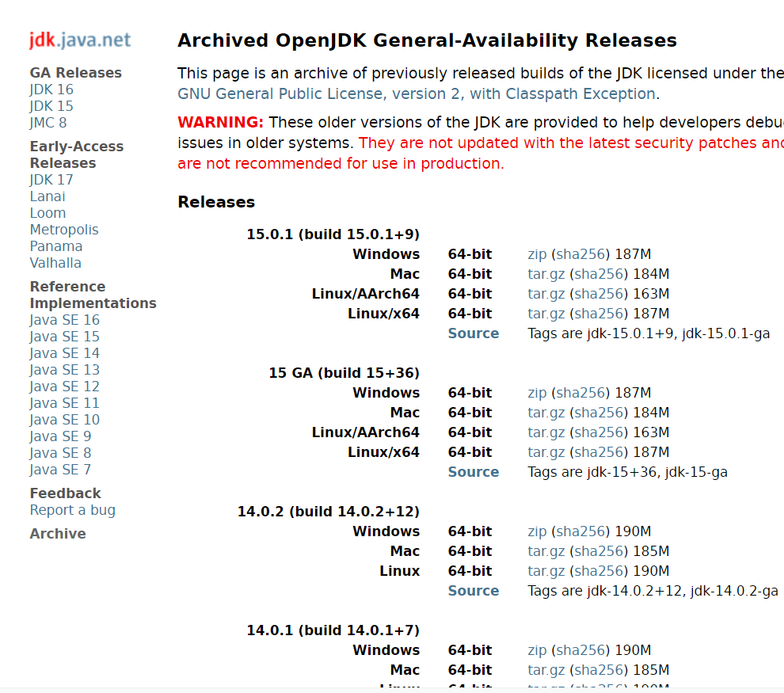Download the Linux/x64 tar.gz for 15 GA
Screen dimensions: 784x693
(546, 451)
